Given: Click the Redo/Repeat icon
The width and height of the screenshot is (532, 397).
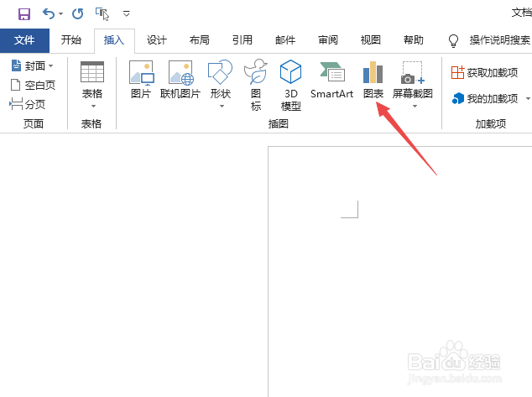Looking at the screenshot, I should click(x=78, y=14).
